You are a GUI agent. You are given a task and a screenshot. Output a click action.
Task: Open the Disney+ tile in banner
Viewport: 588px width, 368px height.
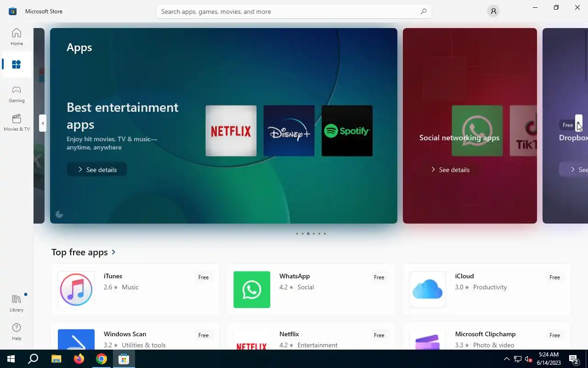289,131
